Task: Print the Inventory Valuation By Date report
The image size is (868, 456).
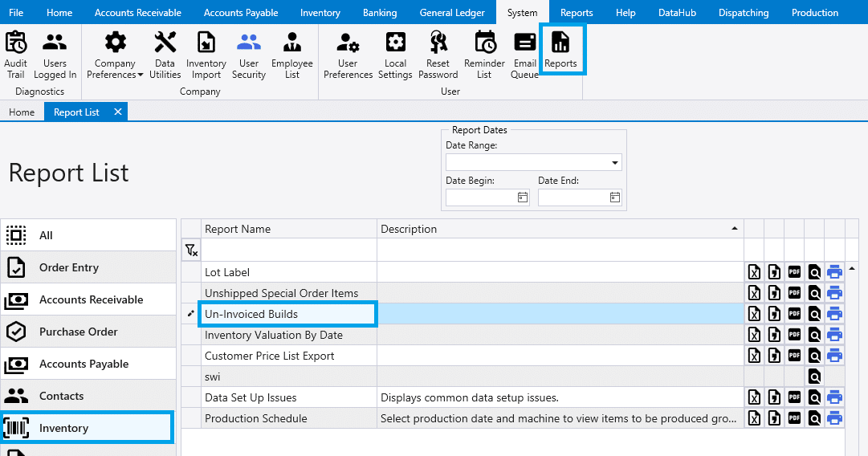Action: (x=834, y=336)
